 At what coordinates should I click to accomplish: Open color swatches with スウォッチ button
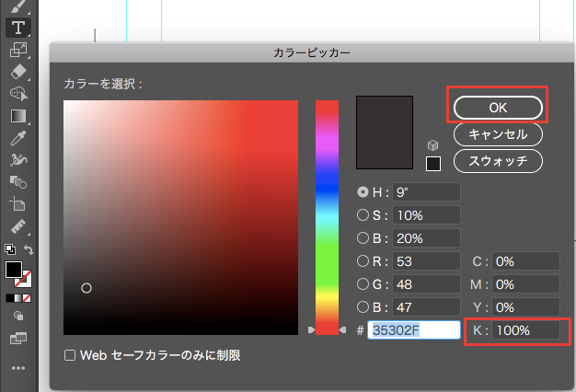tap(498, 161)
